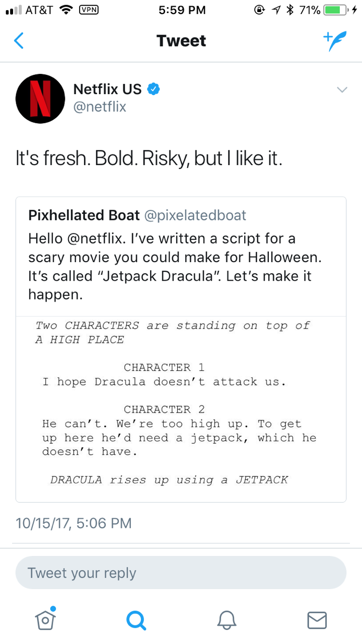Open the Notifications bell icon
The width and height of the screenshot is (362, 644).
(x=227, y=619)
